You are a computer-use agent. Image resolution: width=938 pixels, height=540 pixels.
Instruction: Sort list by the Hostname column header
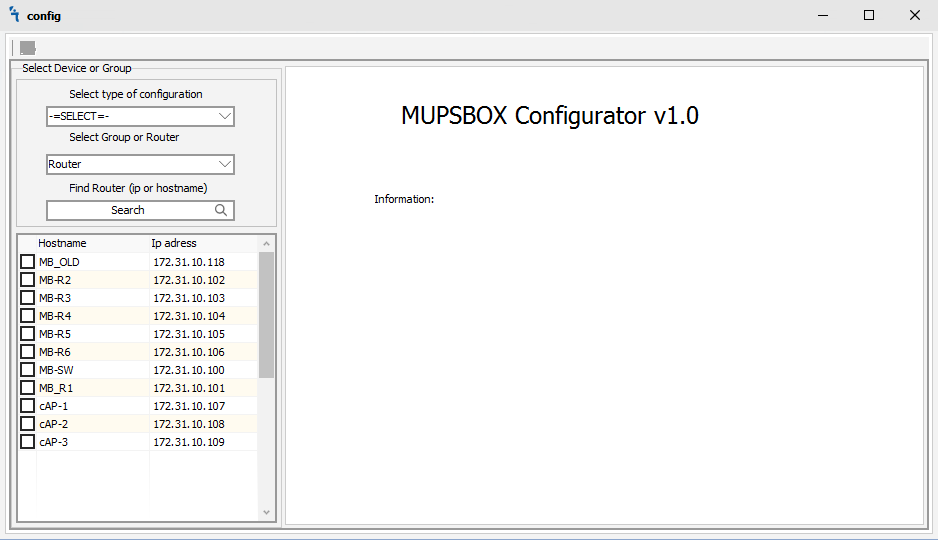[x=62, y=243]
